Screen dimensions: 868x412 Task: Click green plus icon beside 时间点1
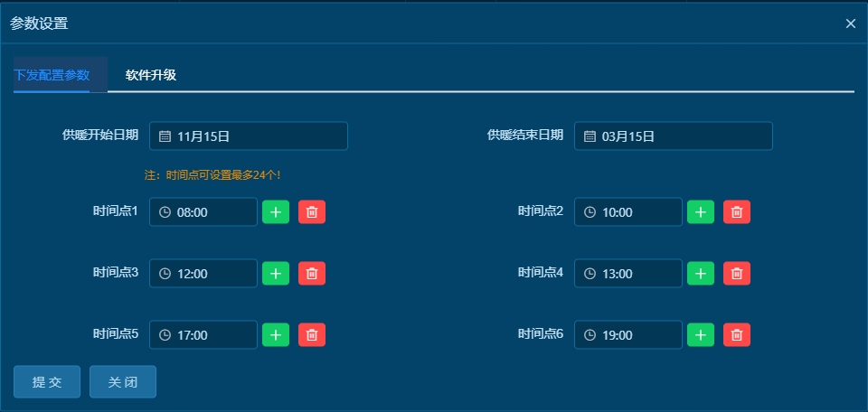[276, 212]
